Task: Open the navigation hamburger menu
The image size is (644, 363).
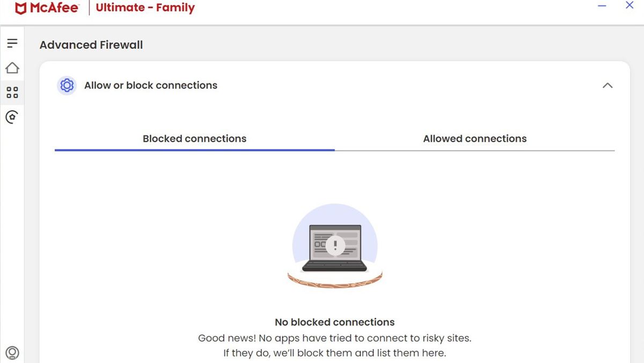Action: tap(12, 43)
